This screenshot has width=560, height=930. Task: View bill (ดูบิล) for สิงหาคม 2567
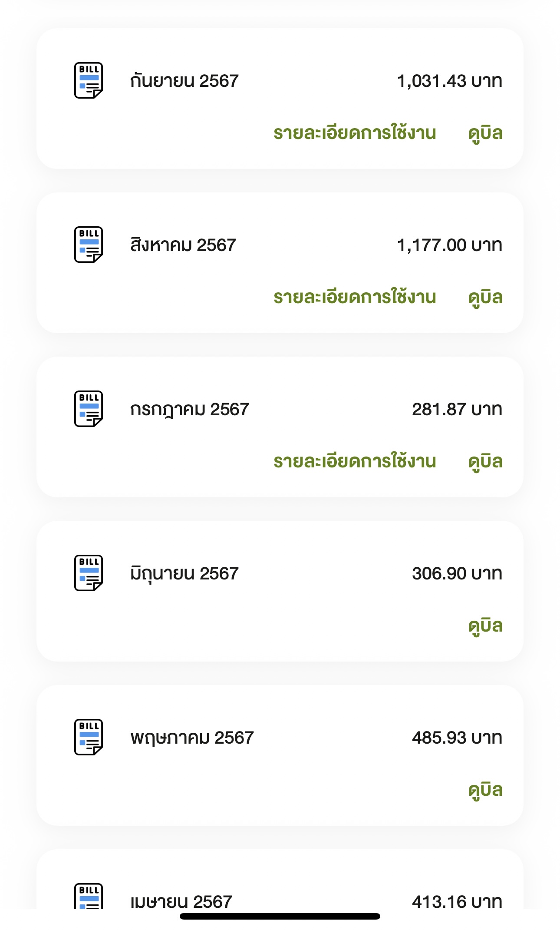coord(485,297)
